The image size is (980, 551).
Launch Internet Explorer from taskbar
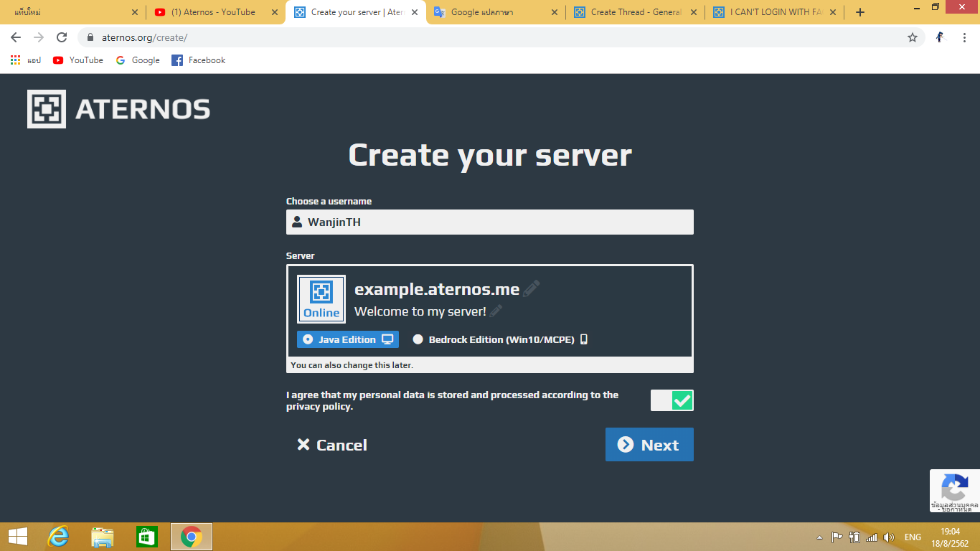tap(58, 537)
